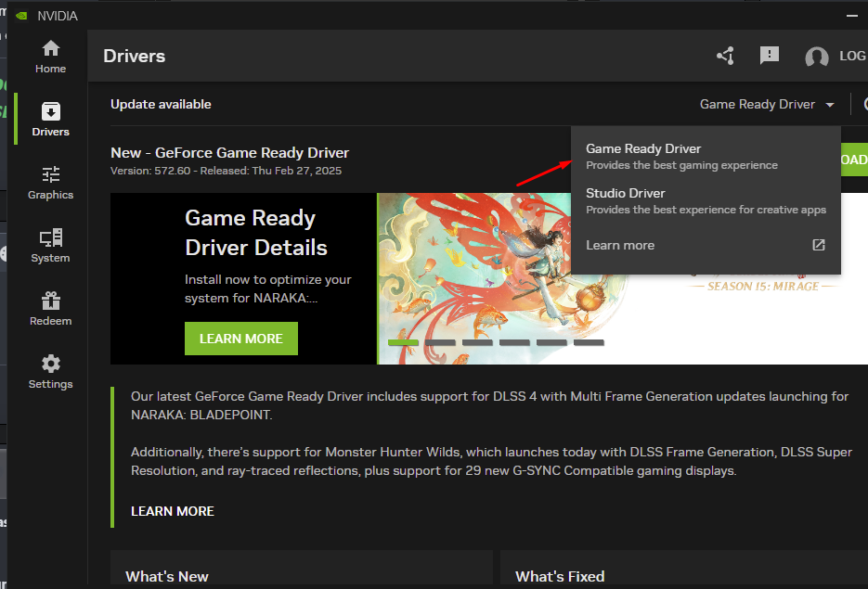Open the Graphics settings section

50,183
